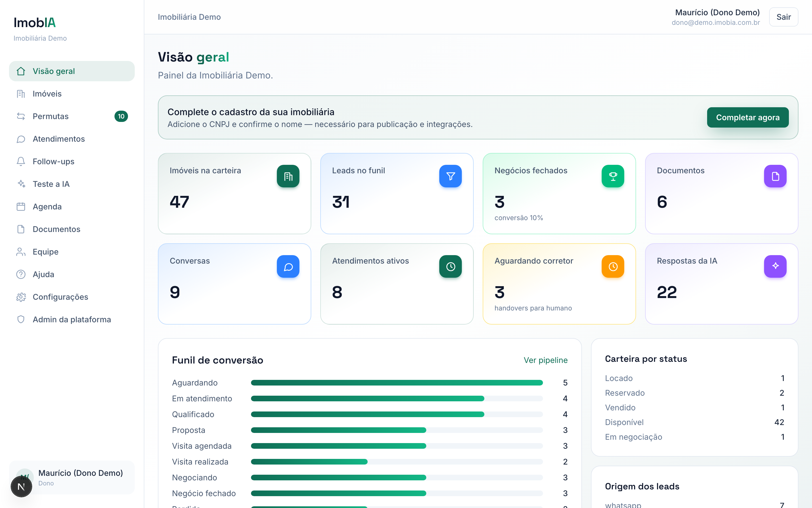Click the trophy icon in Negócios fechados card

(613, 176)
